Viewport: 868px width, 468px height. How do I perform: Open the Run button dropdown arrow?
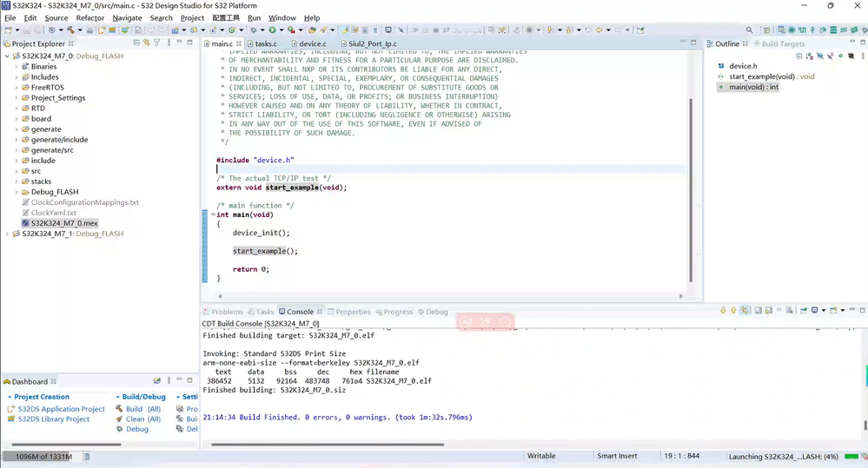[x=282, y=30]
